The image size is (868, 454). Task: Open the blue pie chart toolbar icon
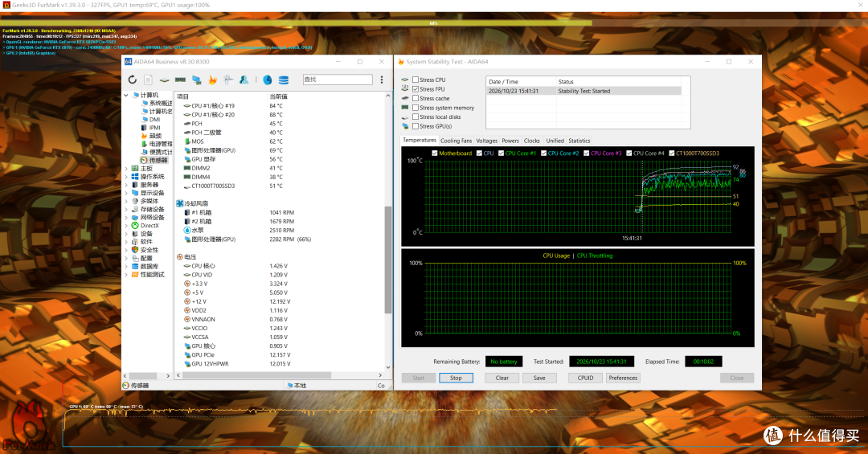click(268, 80)
